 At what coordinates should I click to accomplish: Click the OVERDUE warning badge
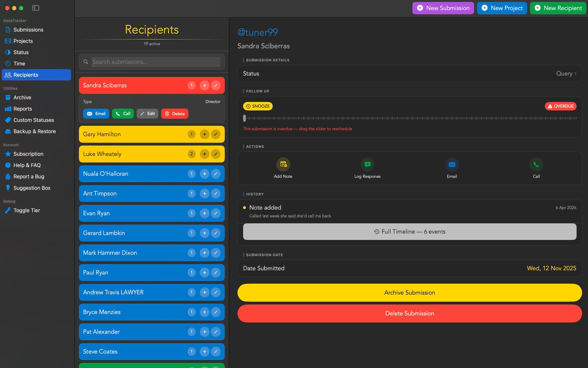click(561, 106)
